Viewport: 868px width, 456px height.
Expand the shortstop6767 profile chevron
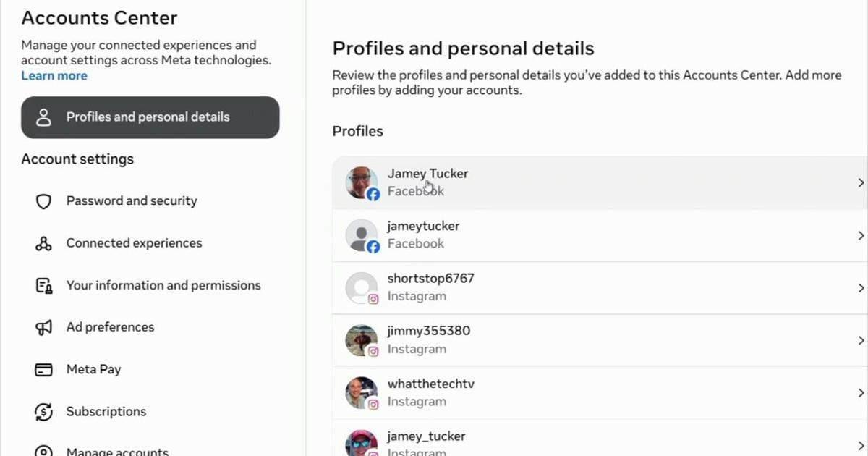[861, 288]
